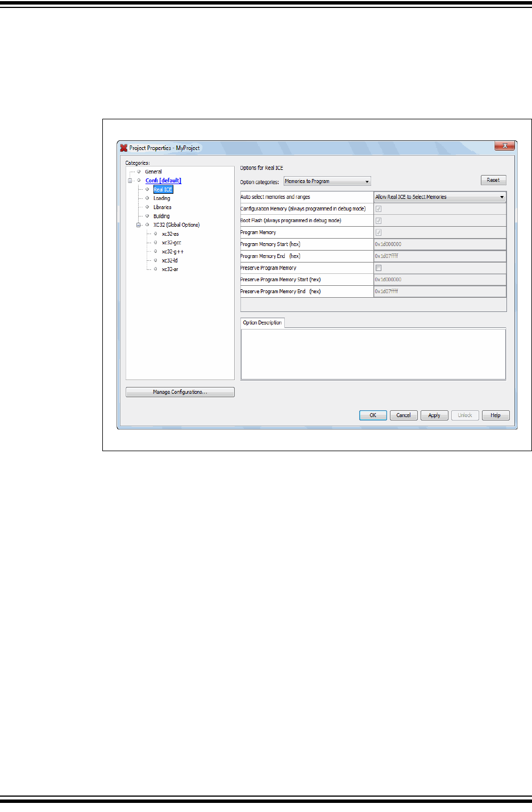The image size is (532, 812).
Task: Select the Loading category
Action: pos(161,198)
